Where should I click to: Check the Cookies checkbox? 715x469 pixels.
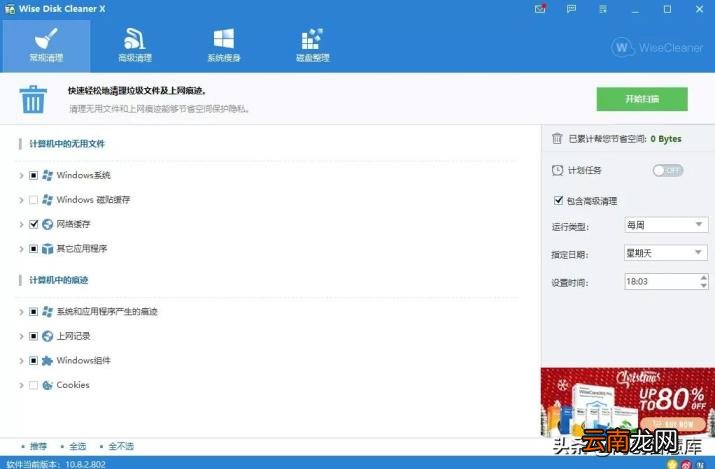point(33,386)
